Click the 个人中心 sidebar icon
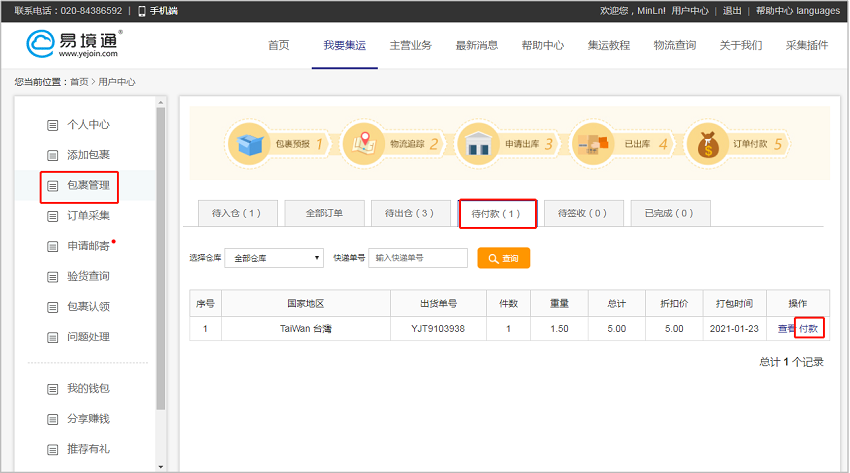Screen dimensions: 850x473 coord(53,125)
